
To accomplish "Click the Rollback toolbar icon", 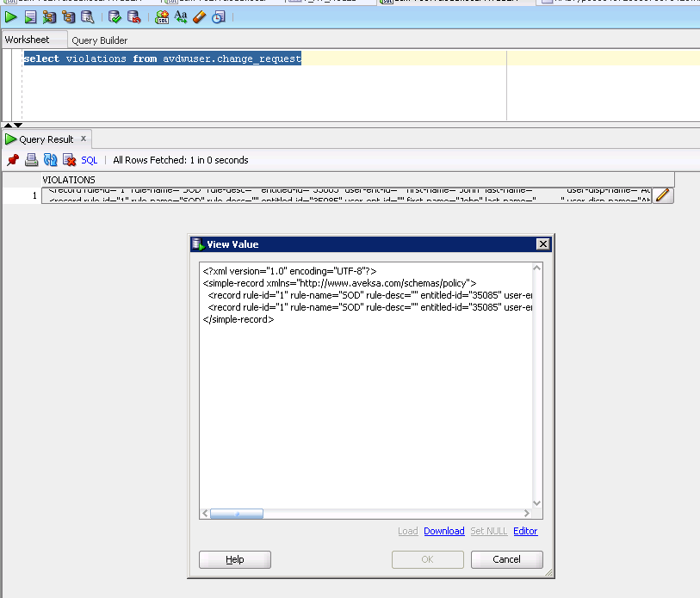I will (134, 16).
